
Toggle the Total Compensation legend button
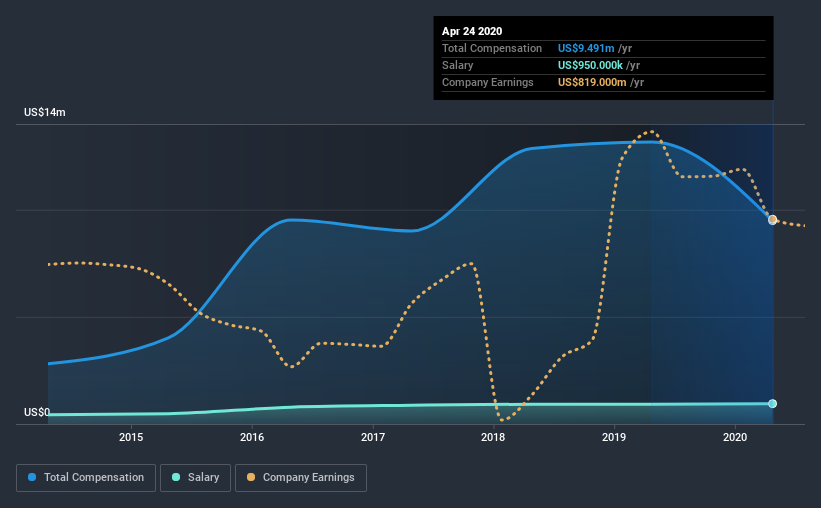click(86, 478)
